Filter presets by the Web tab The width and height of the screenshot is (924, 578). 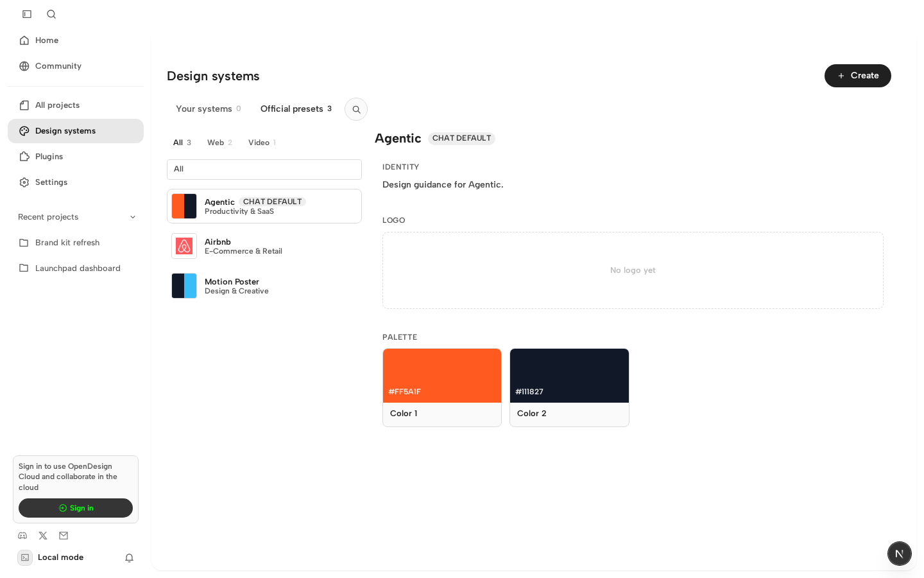219,143
